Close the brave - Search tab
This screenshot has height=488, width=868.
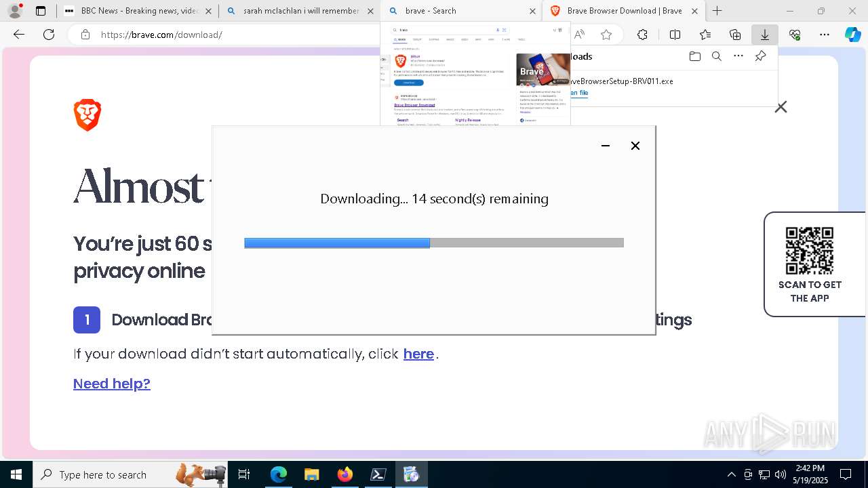pos(532,11)
